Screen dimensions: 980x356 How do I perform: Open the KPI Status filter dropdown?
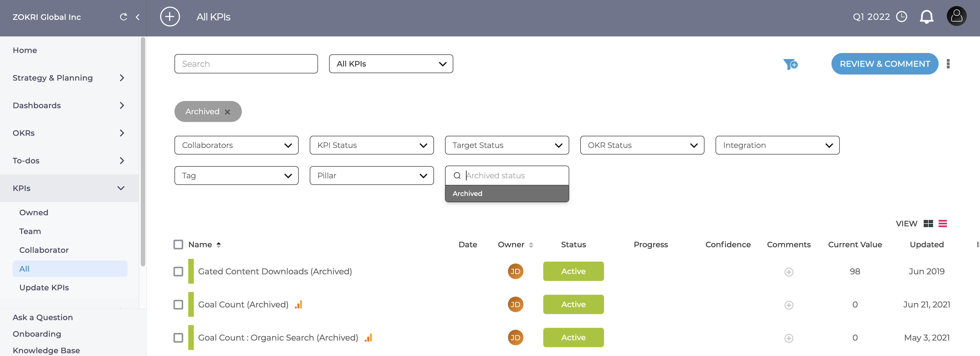pyautogui.click(x=372, y=145)
